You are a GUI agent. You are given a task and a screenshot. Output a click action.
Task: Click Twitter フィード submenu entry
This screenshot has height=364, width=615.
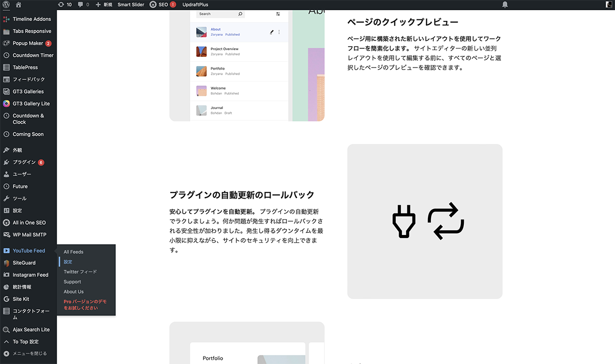[80, 272]
